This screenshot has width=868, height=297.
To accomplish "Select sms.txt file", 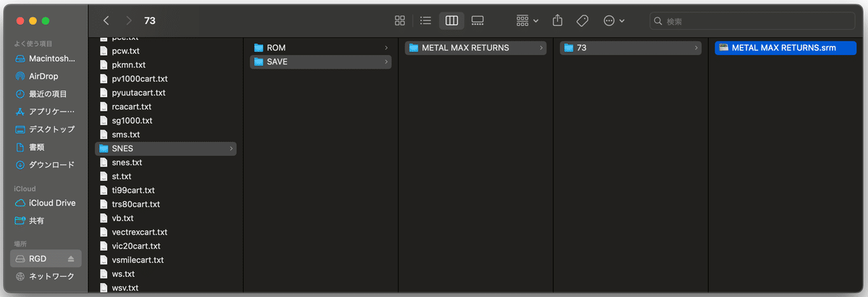I will click(166, 135).
